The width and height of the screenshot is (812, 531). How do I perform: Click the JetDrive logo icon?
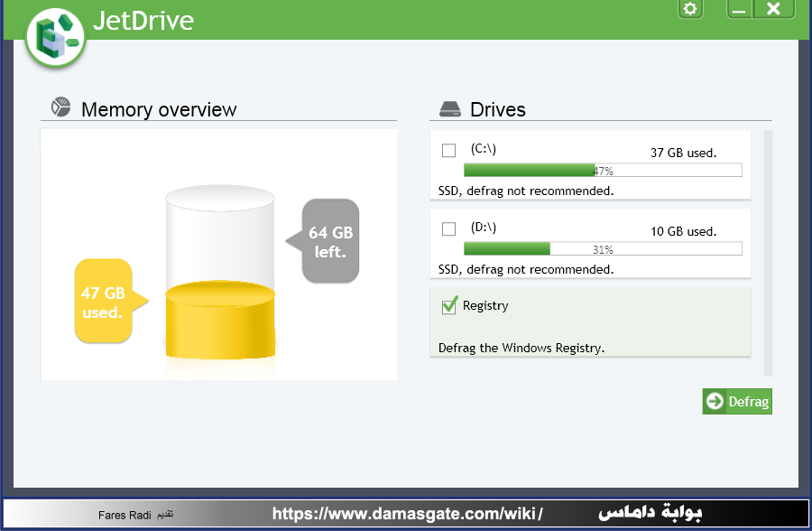point(55,38)
